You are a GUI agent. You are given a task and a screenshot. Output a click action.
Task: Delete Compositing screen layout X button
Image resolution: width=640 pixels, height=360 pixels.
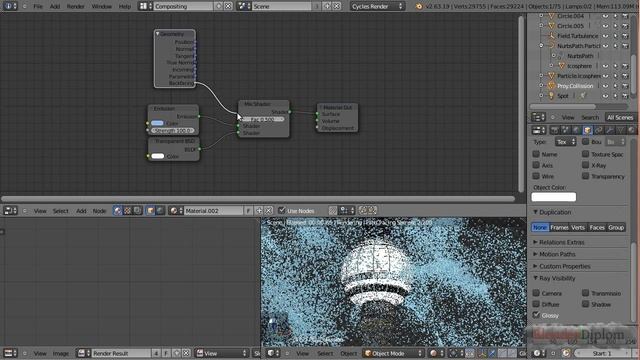tap(228, 6)
